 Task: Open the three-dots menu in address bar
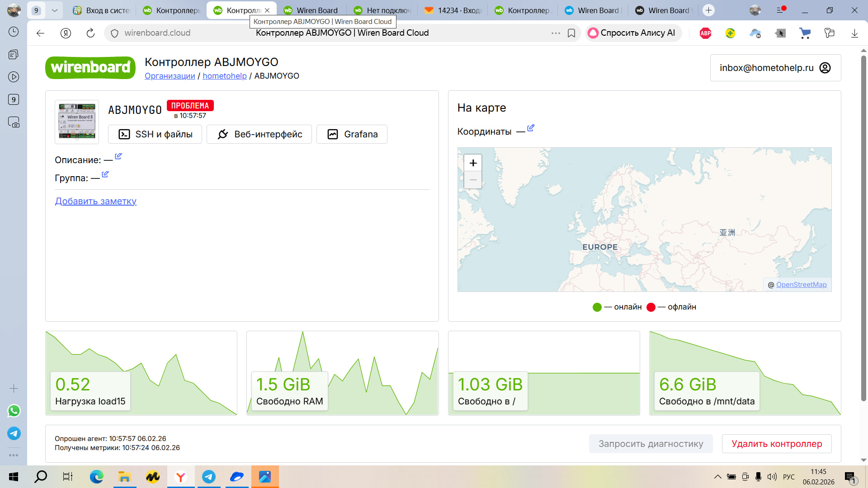556,33
